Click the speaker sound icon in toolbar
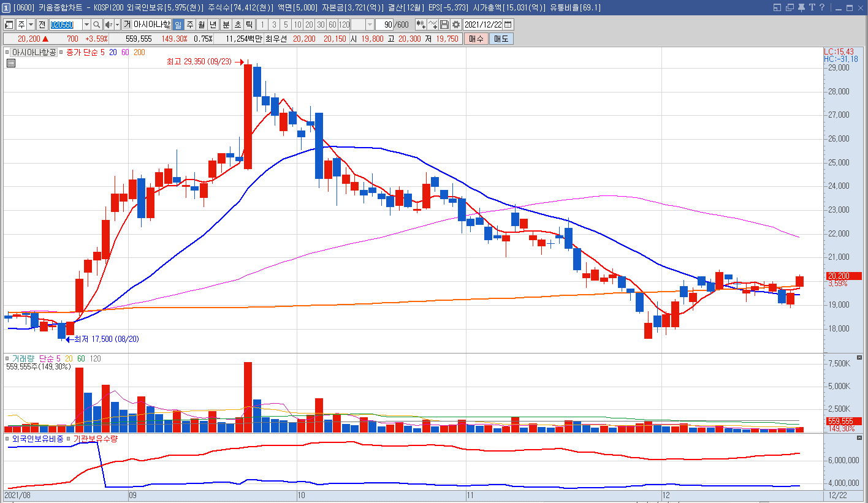This screenshot has height=503, width=868. point(108,25)
